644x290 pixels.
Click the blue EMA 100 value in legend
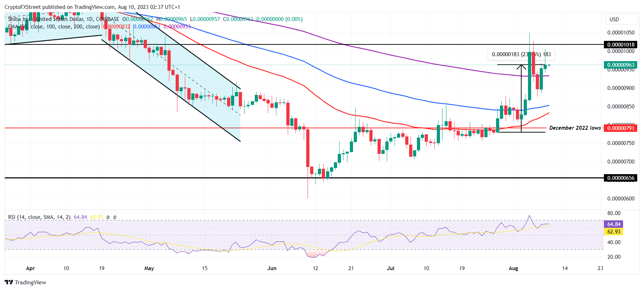click(x=147, y=27)
